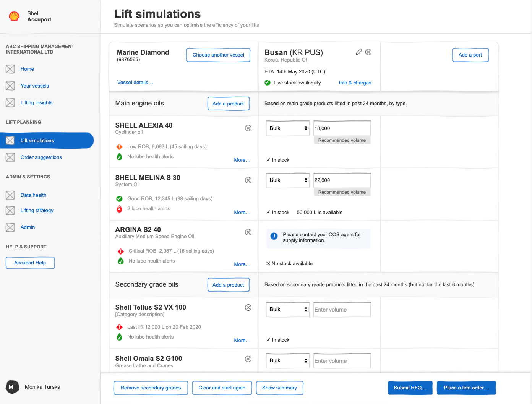Click Choose another vessel button
This screenshot has height=404, width=532.
pos(218,55)
